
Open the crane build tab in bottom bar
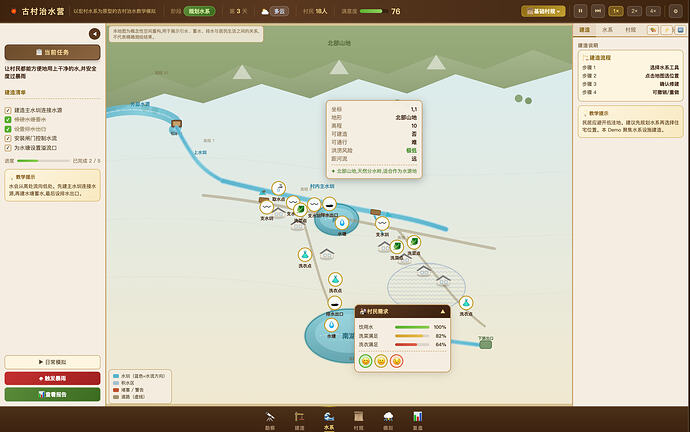pos(299,420)
